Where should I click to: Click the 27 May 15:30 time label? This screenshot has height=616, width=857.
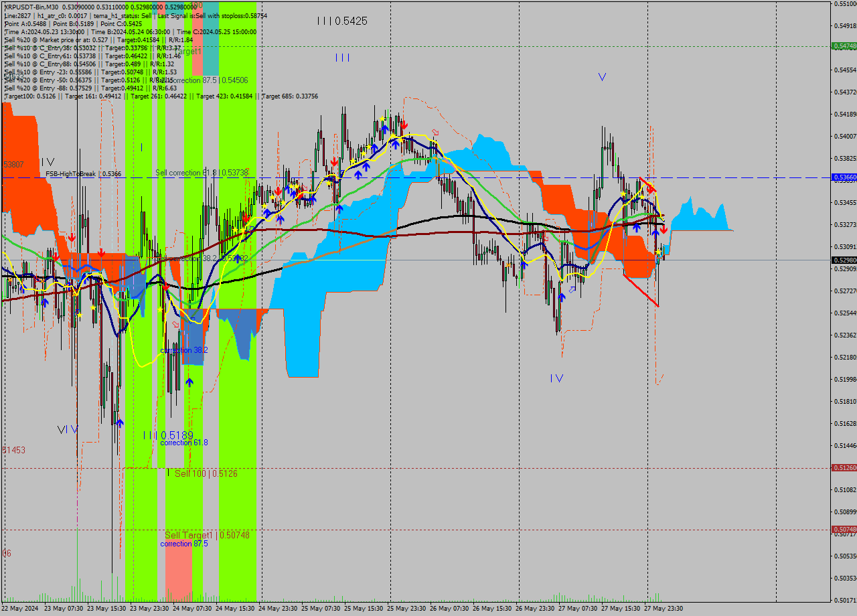click(621, 609)
